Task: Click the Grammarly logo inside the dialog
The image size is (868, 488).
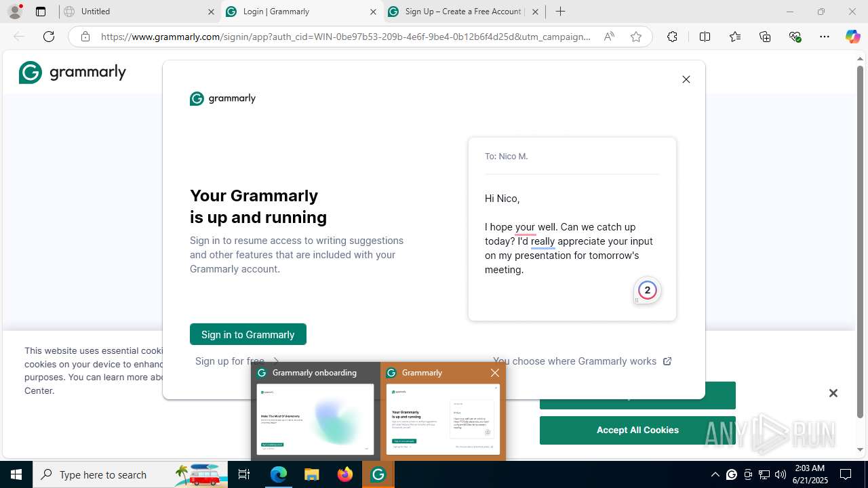Action: click(x=222, y=99)
